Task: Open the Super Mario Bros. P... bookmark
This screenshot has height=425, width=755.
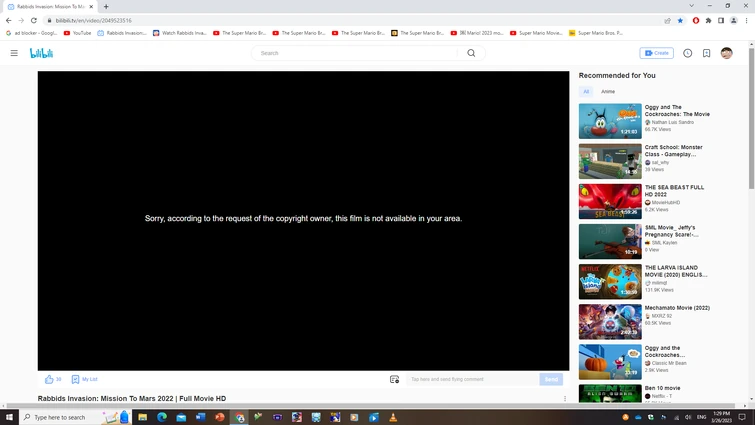Action: [x=596, y=33]
